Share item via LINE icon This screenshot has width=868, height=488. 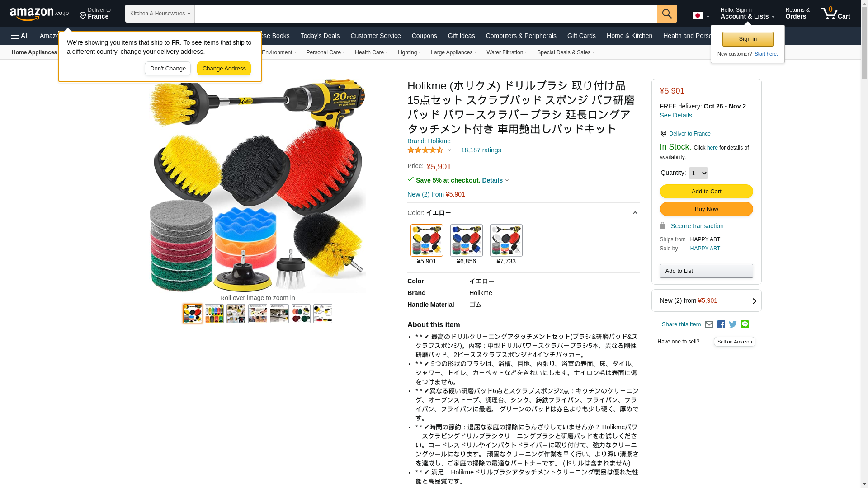tap(745, 324)
